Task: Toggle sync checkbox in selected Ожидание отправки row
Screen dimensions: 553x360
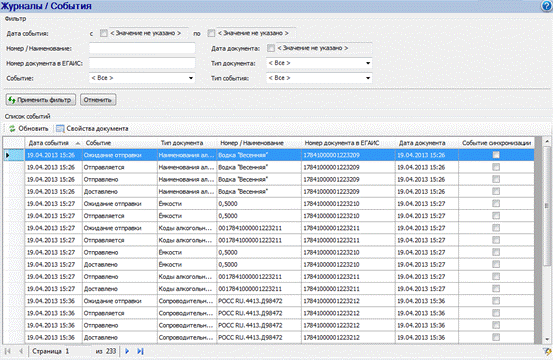Action: click(496, 155)
